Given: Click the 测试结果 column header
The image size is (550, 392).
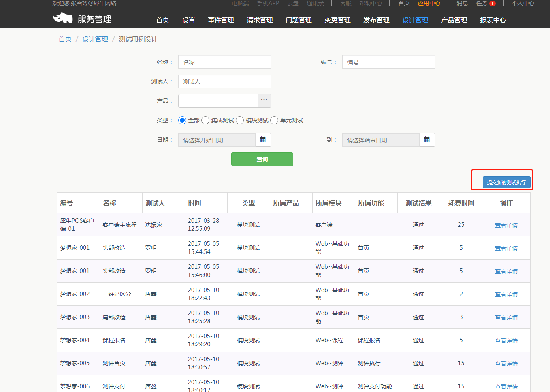Looking at the screenshot, I should click(x=418, y=203).
